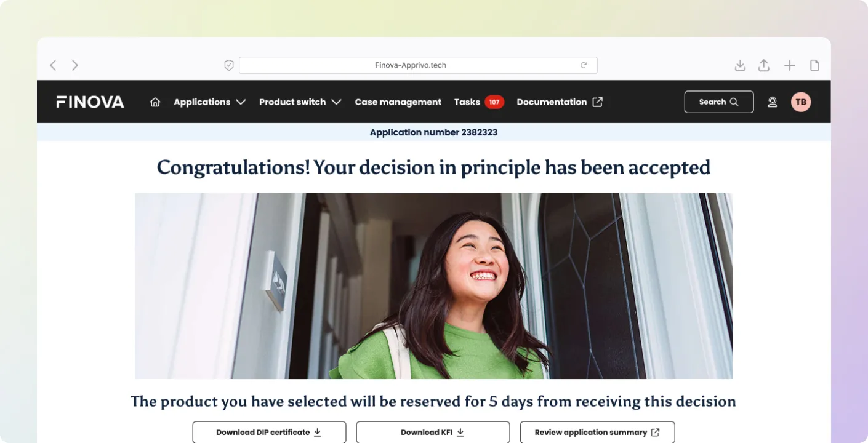
Task: Open the TB user avatar menu
Action: pyautogui.click(x=801, y=102)
